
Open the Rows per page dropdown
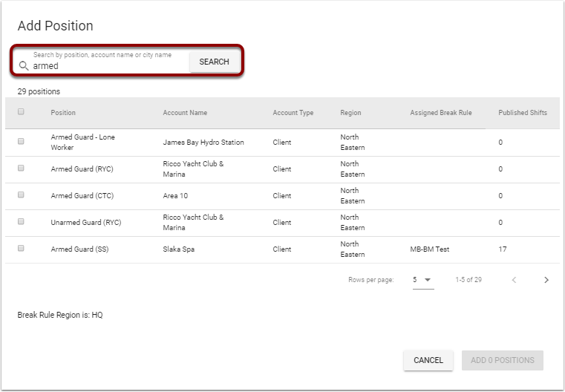[x=423, y=280]
